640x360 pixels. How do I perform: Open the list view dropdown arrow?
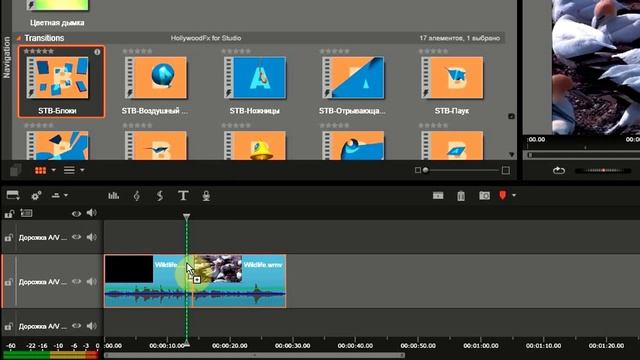[82, 170]
